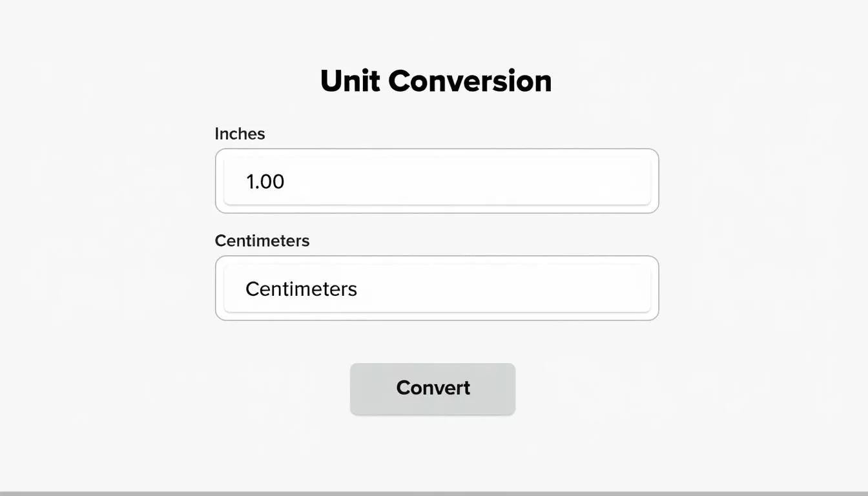Click the Centimeters placeholder text

point(301,289)
